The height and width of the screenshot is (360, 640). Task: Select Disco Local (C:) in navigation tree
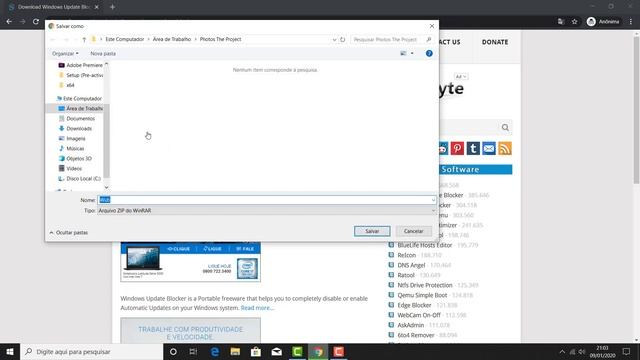coord(80,179)
